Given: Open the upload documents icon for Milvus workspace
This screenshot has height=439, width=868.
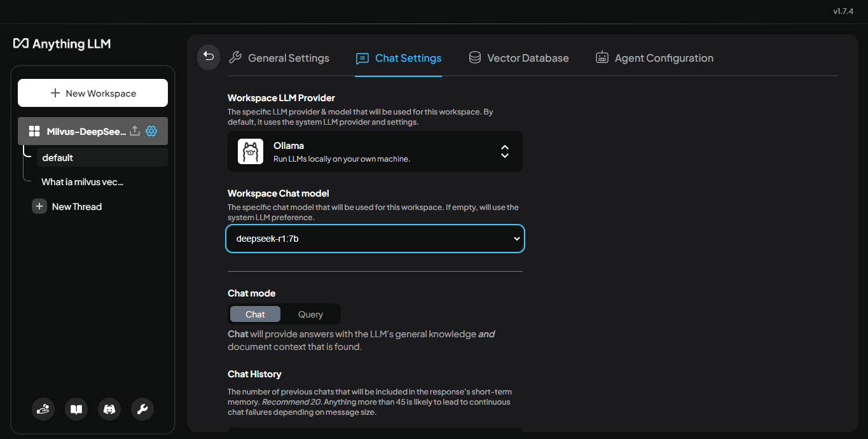Looking at the screenshot, I should [x=135, y=131].
